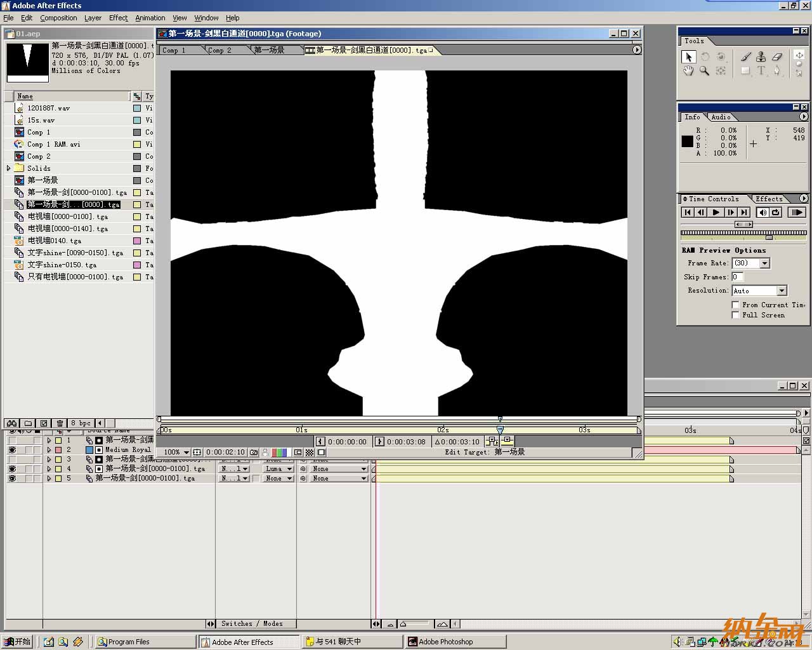
Task: Click the trash icon in Project panel
Action: pos(60,423)
